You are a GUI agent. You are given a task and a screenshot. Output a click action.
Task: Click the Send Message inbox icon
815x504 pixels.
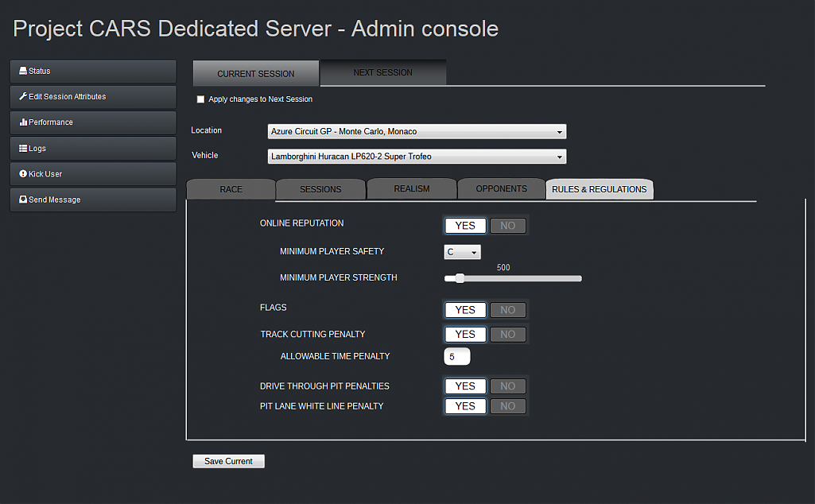coord(23,199)
